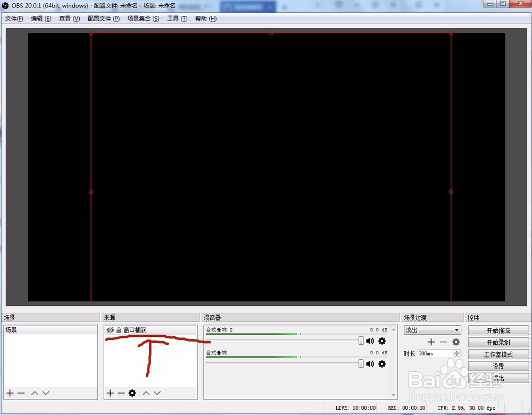Maximize the OBS window
532x415 pixels.
[503, 4]
